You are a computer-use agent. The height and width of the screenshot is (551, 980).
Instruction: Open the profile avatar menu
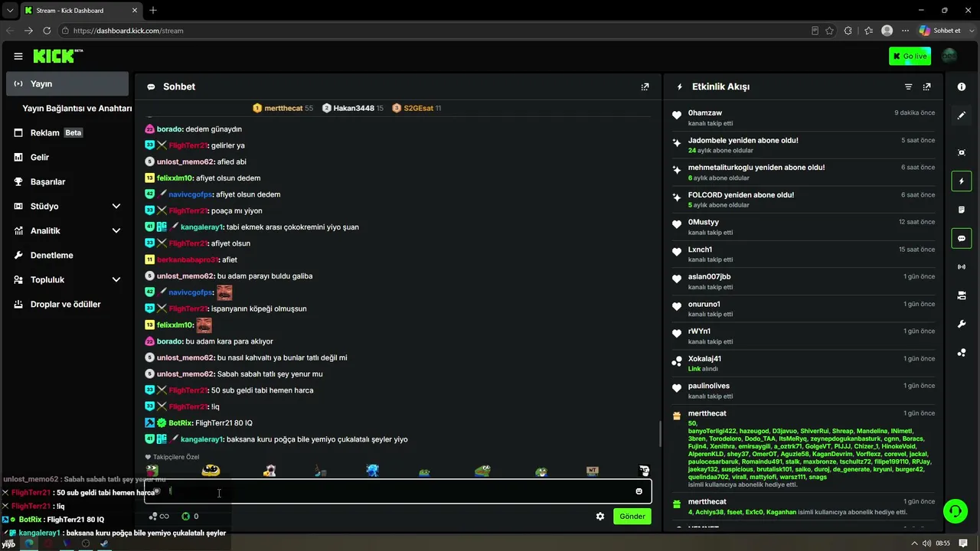(949, 56)
